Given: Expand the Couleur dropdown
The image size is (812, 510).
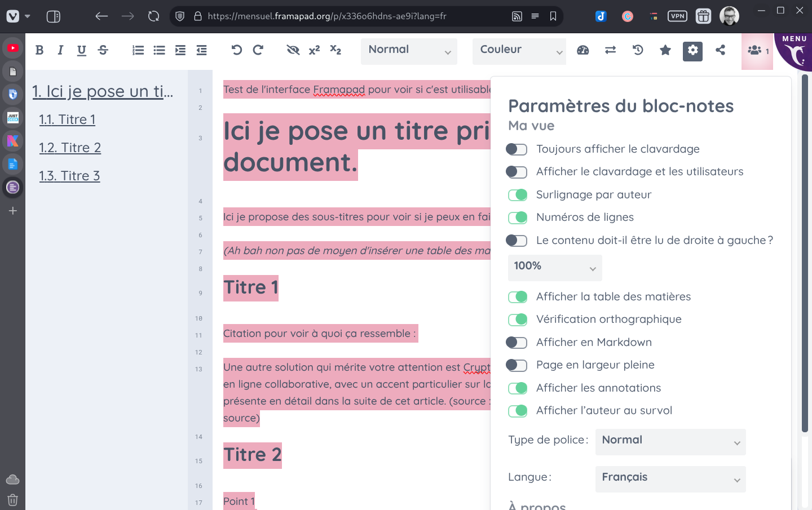Looking at the screenshot, I should click(519, 51).
